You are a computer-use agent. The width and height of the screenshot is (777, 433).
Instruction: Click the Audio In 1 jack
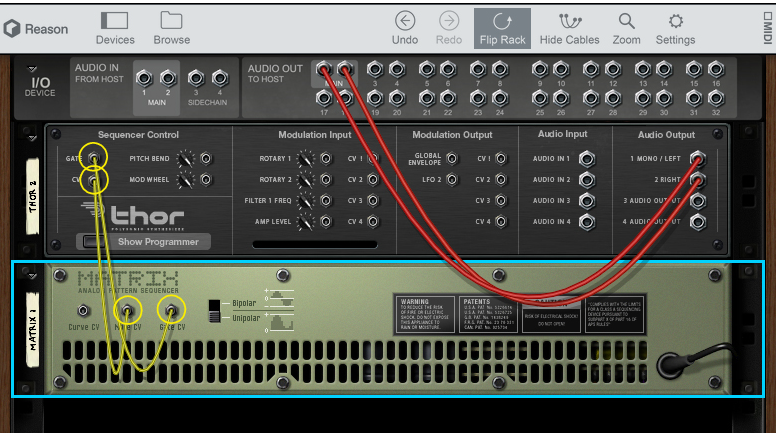click(587, 159)
